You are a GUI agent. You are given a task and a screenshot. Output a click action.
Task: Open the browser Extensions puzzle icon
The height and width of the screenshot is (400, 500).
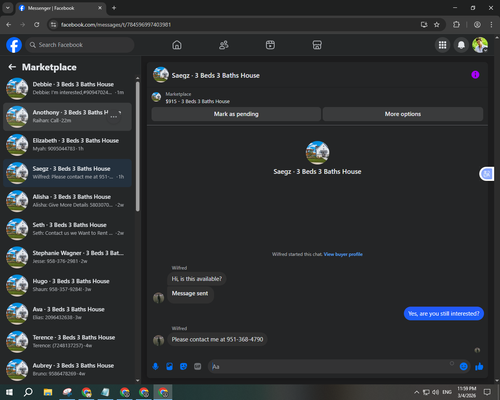(456, 25)
